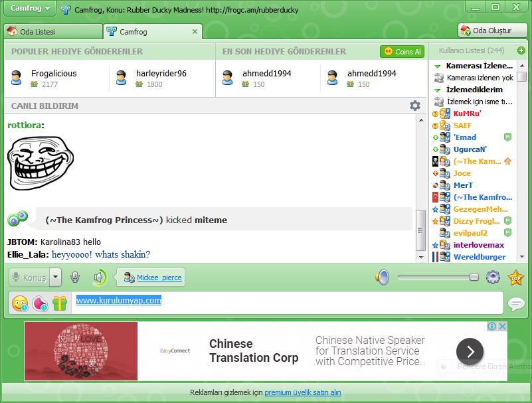532x403 pixels.
Task: Select user GezegenMeh... in the list
Action: 480,209
